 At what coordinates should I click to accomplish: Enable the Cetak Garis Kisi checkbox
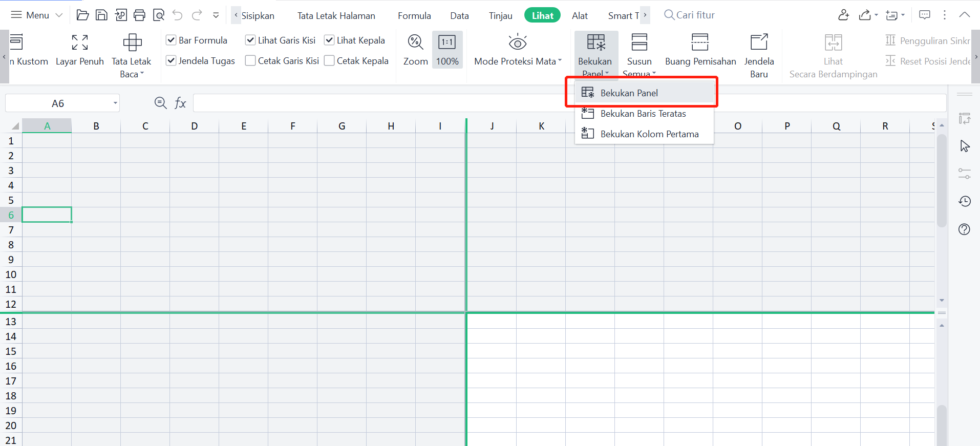250,61
